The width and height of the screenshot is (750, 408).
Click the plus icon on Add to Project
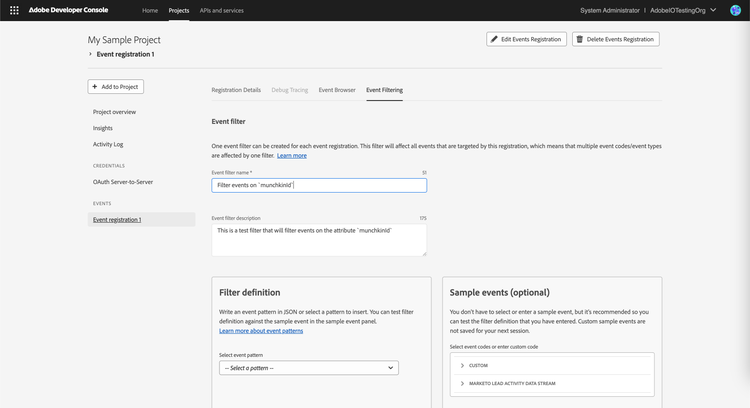(x=95, y=87)
